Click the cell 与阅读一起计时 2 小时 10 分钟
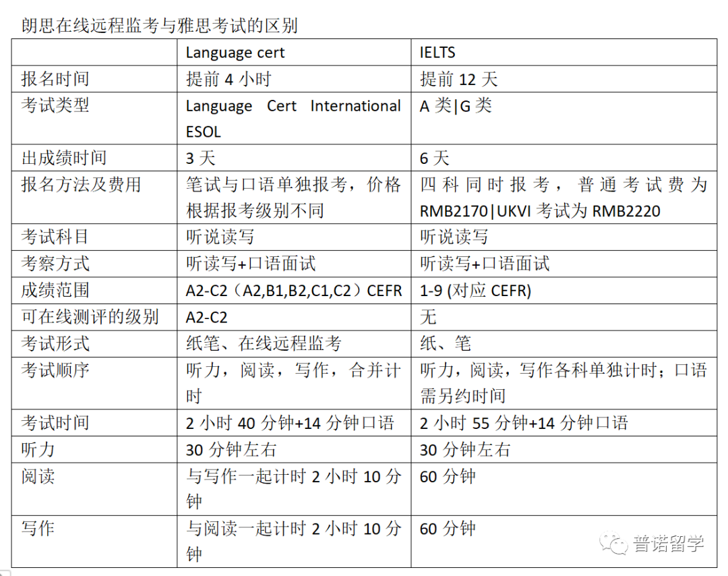 293,541
